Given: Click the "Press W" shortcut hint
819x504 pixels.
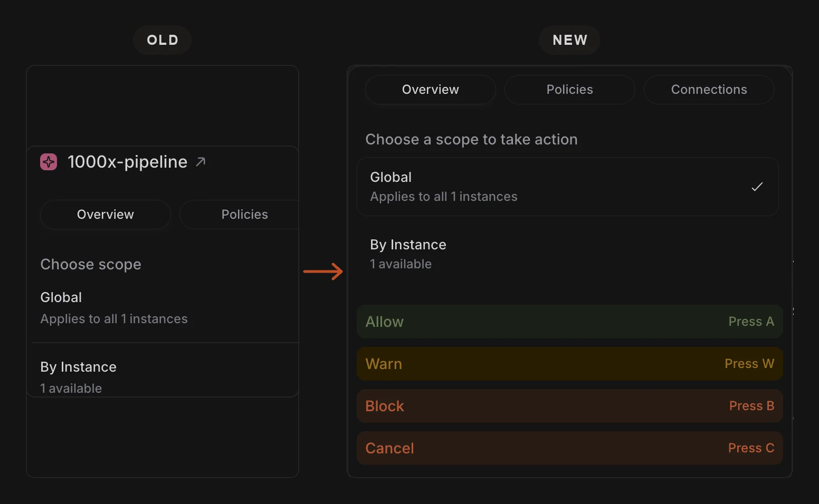Looking at the screenshot, I should click(x=749, y=364).
